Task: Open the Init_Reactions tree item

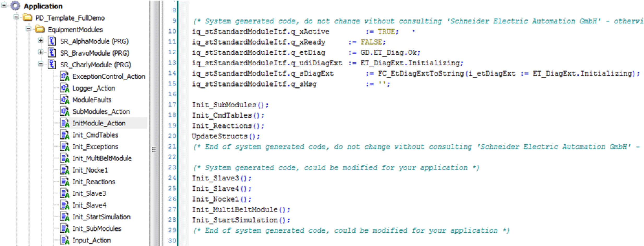Action: 93,182
